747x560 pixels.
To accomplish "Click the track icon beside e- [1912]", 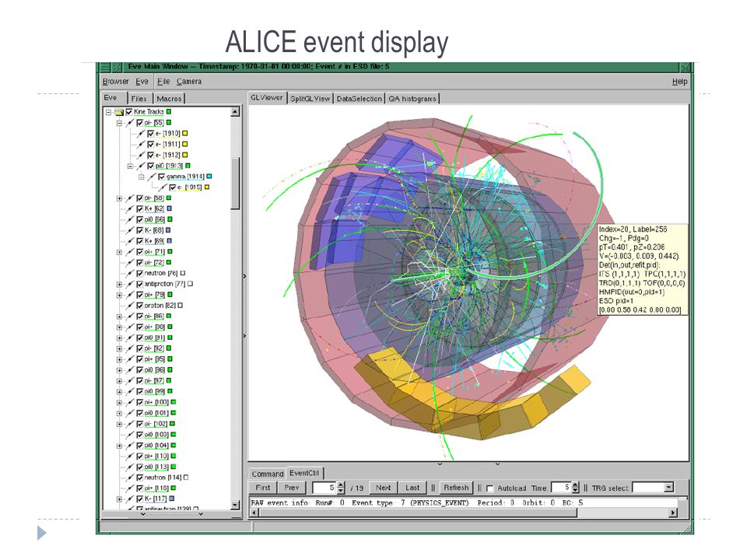I will pos(141,156).
